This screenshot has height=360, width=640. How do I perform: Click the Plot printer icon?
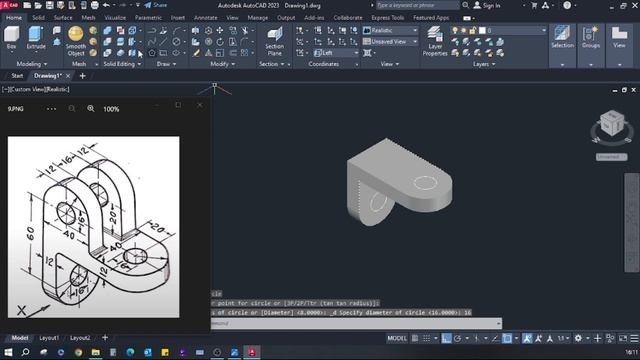[94, 5]
